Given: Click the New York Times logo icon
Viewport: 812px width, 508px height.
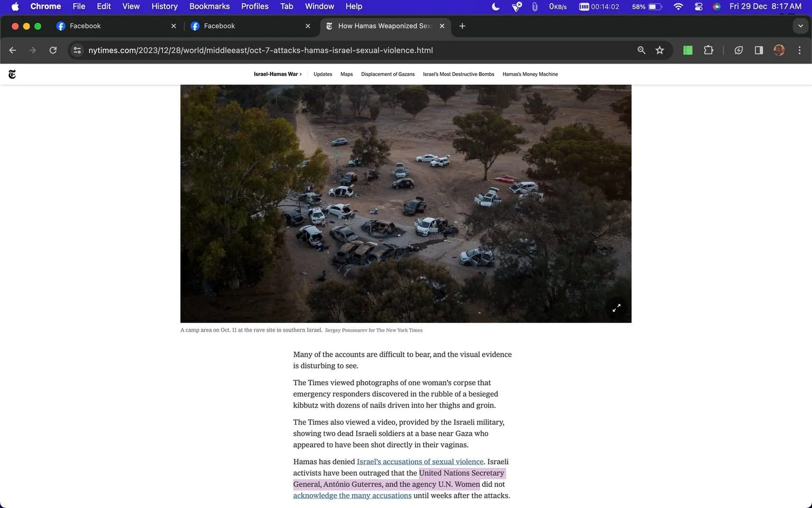Looking at the screenshot, I should [x=12, y=74].
